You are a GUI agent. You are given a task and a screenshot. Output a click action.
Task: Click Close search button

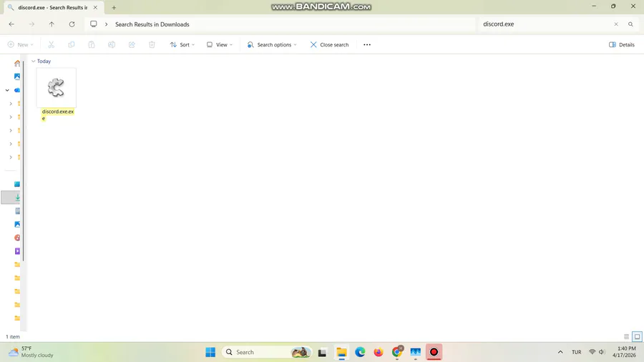pos(329,45)
